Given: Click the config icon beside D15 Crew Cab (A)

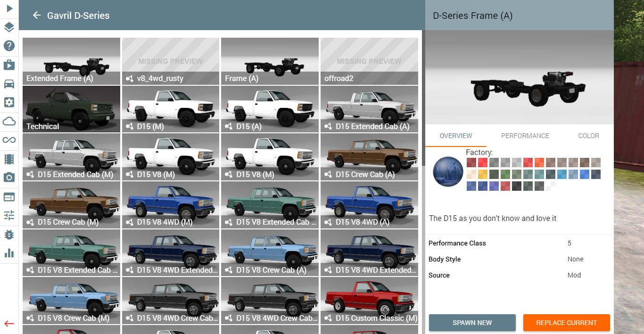Looking at the screenshot, I should (328, 174).
